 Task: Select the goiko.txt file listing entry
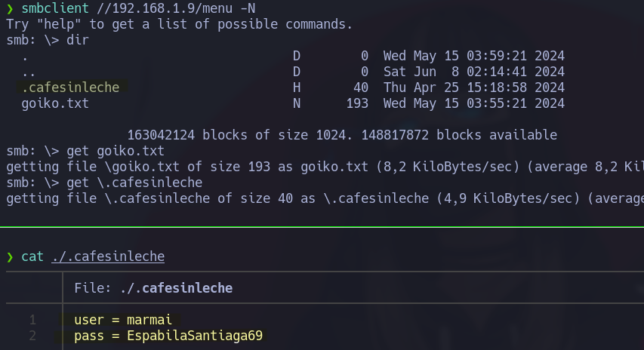(55, 103)
